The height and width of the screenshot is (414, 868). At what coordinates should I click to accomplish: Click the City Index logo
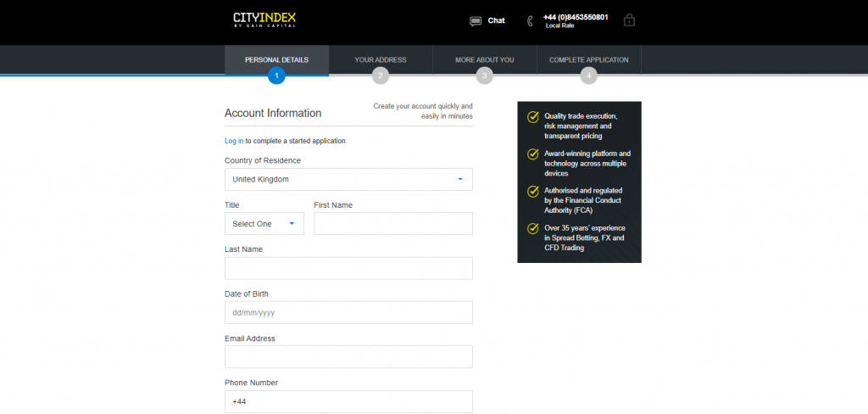pyautogui.click(x=264, y=20)
